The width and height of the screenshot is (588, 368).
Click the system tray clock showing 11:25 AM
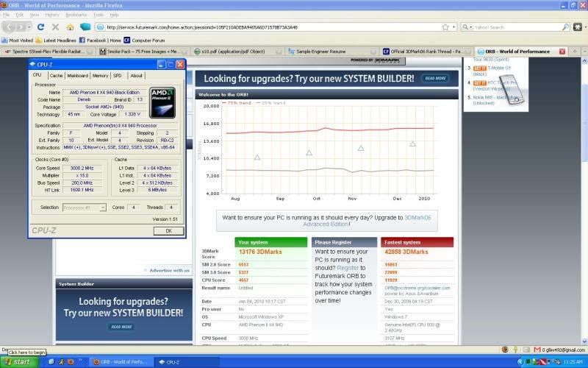[573, 362]
